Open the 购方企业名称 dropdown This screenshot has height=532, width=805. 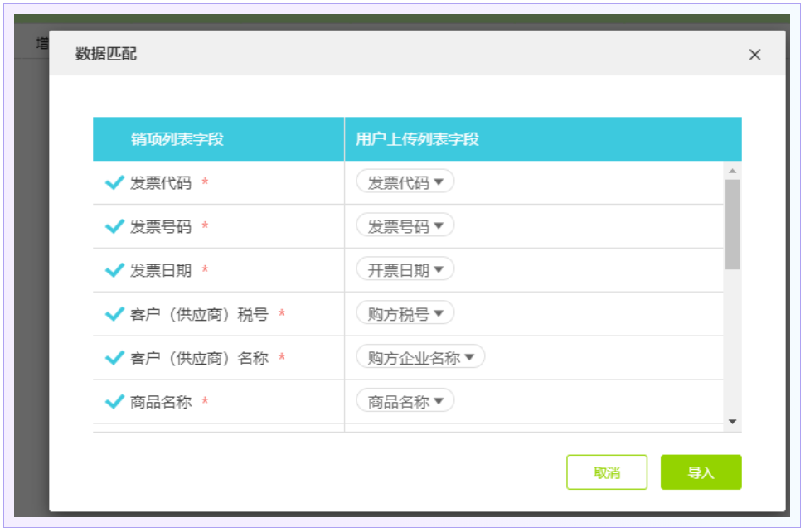tap(420, 358)
